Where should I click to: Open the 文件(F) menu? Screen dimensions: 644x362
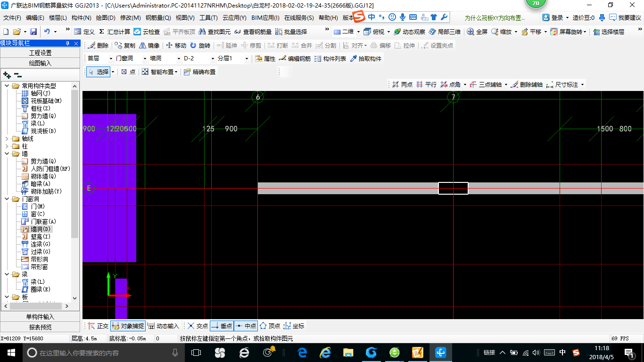pyautogui.click(x=12, y=18)
